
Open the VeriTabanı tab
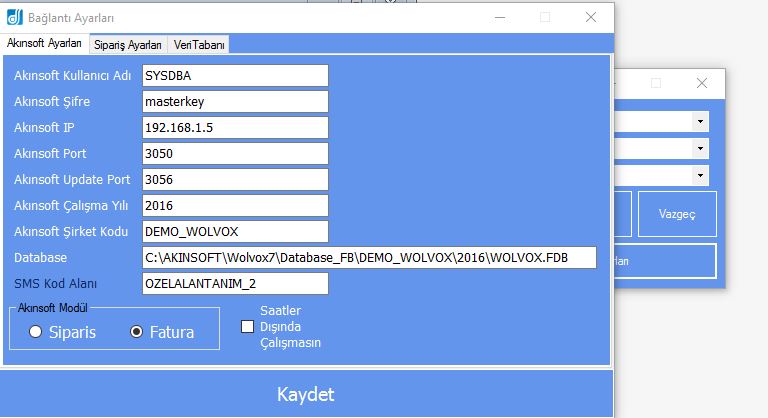[198, 45]
